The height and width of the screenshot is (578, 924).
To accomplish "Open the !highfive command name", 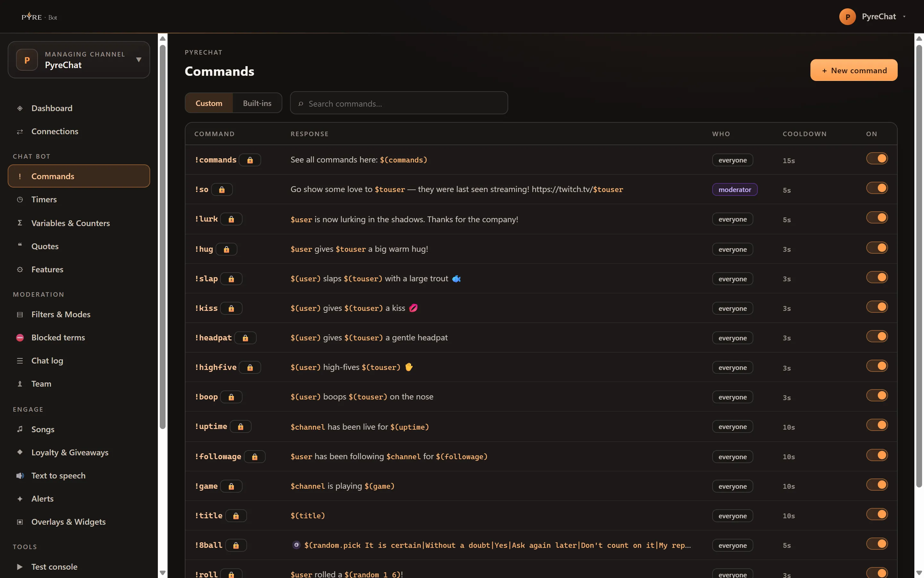I will point(216,367).
